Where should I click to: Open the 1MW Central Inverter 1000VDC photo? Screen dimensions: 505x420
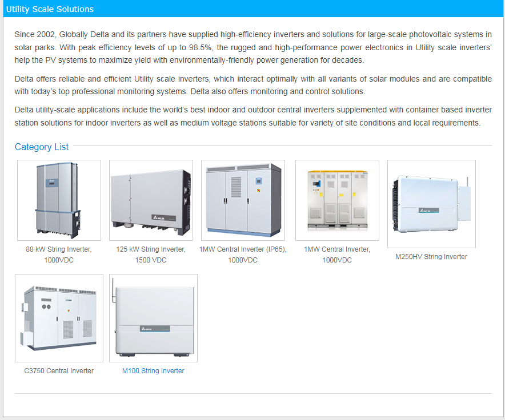pyautogui.click(x=337, y=200)
